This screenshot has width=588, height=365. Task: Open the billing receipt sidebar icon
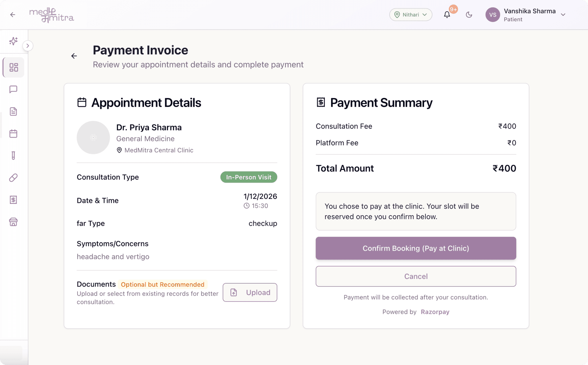[x=13, y=200]
